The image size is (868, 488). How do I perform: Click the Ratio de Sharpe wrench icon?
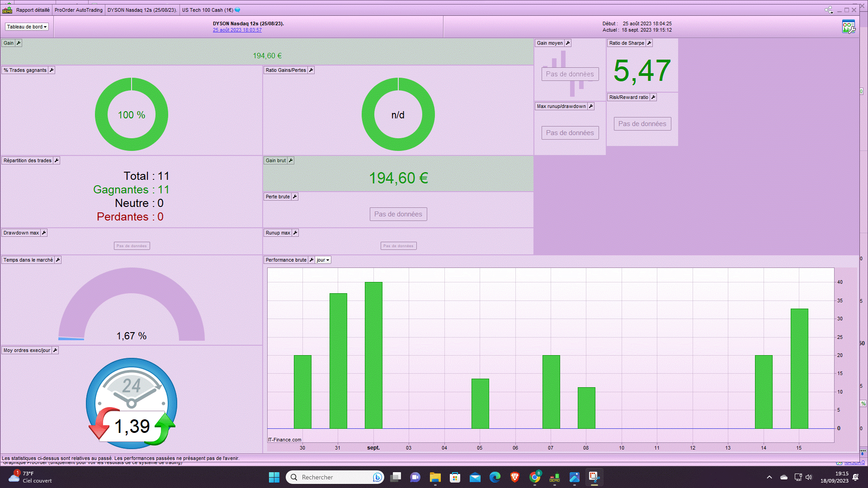(649, 43)
